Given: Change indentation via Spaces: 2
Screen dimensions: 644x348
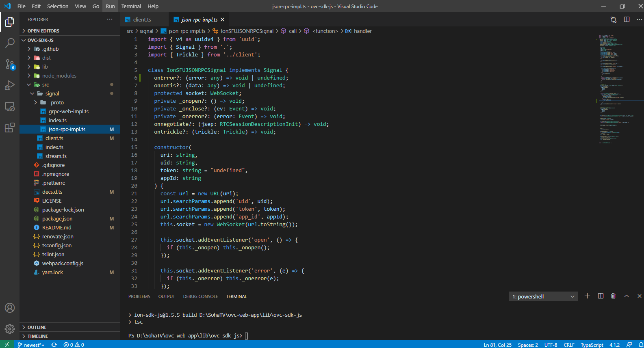Looking at the screenshot, I should (528, 345).
